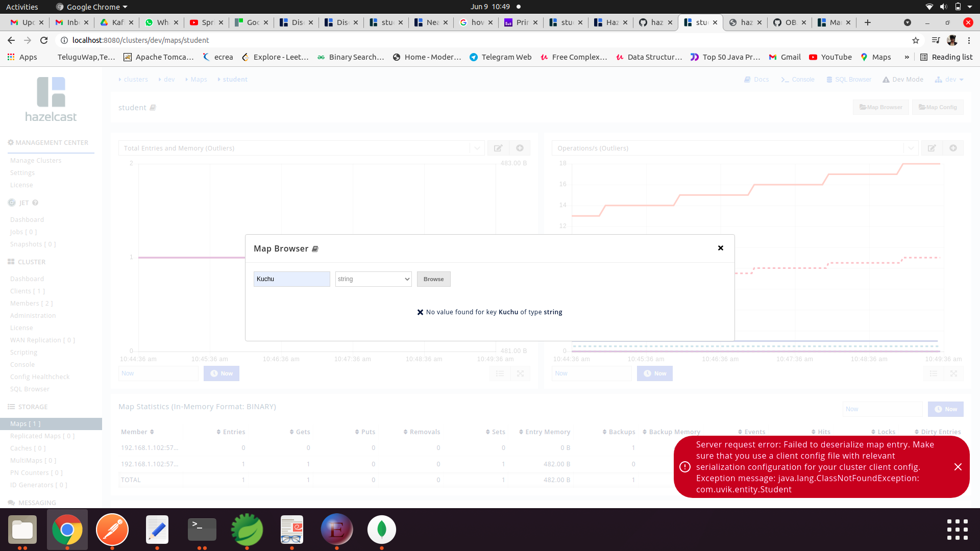Viewport: 980px width, 551px height.
Task: Open the YouTube bookmark
Action: (830, 57)
